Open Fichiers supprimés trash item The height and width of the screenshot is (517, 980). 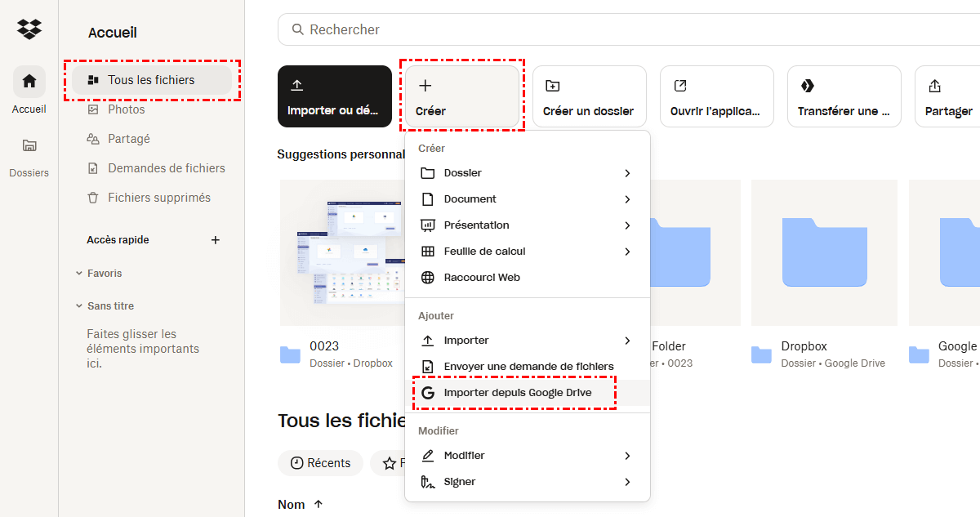158,198
